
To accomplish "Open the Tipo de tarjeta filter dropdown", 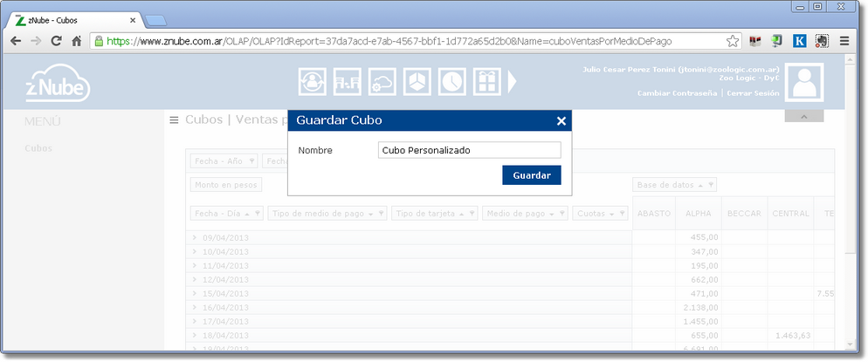I will (x=434, y=213).
